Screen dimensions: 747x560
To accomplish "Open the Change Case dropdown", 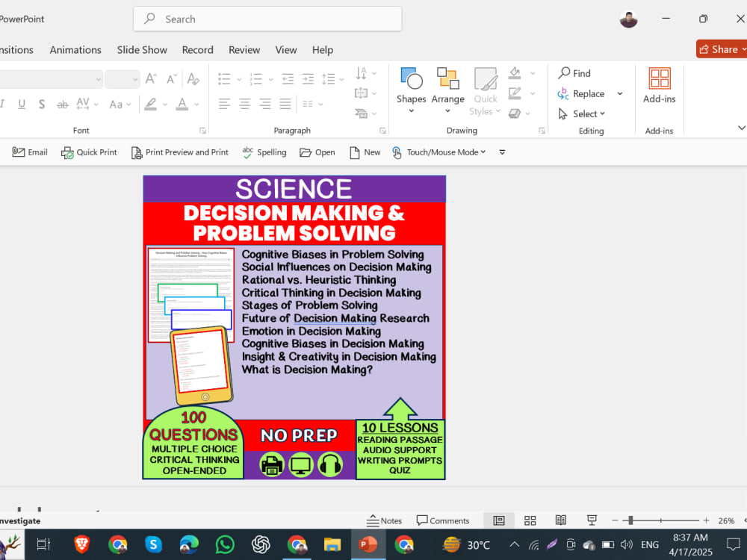I will pyautogui.click(x=120, y=104).
